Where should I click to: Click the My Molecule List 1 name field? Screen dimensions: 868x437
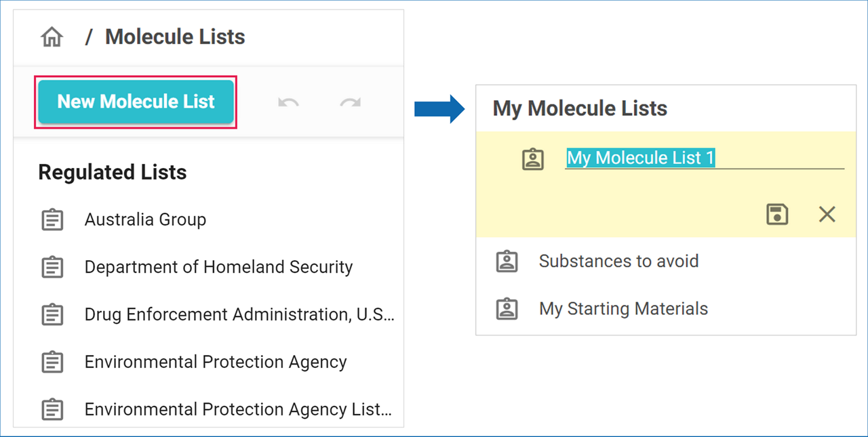(x=704, y=158)
